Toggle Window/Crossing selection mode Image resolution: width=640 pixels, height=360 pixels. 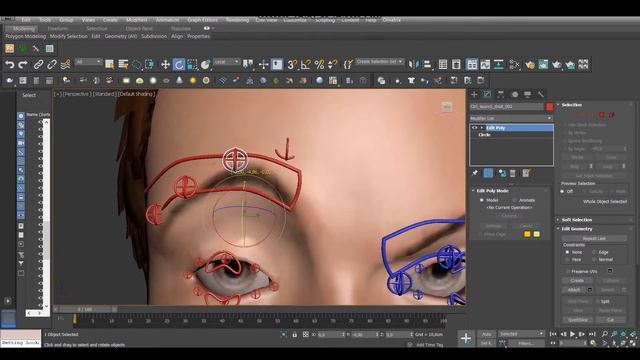[x=150, y=64]
